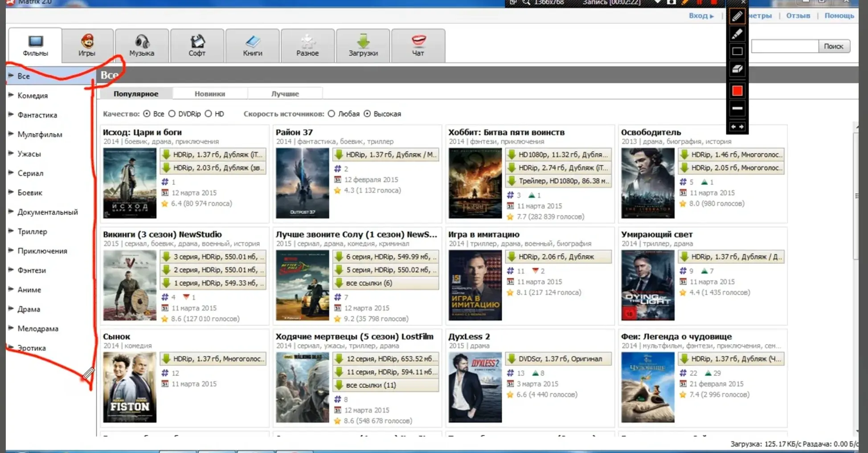
Task: Download Феи HDRip 1.37 гб Дубляж
Action: tap(731, 359)
